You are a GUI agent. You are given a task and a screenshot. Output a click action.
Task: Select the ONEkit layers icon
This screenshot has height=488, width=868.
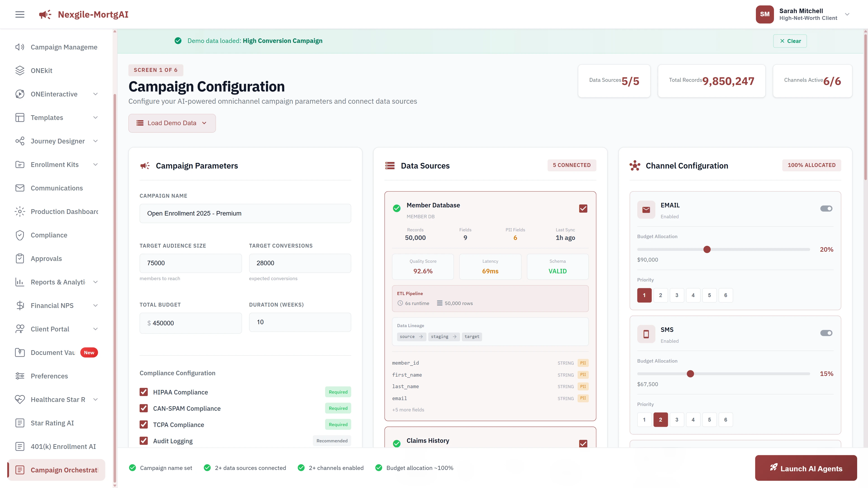coord(19,70)
